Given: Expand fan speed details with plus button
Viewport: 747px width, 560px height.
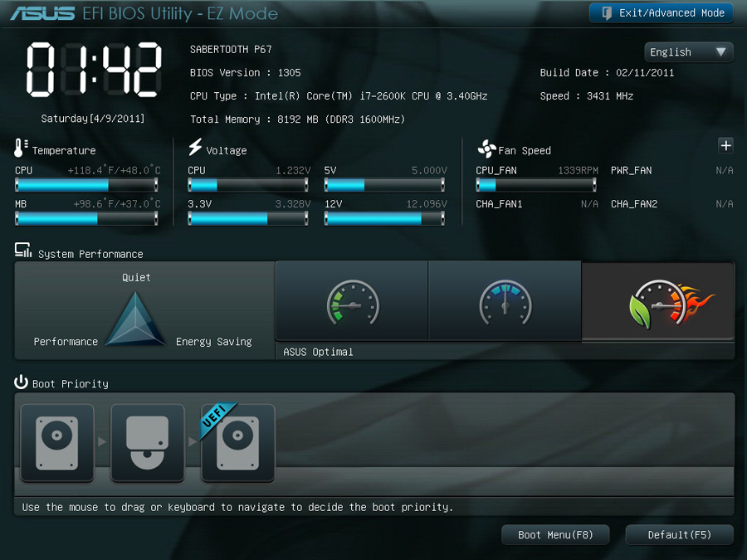Looking at the screenshot, I should click(x=725, y=146).
